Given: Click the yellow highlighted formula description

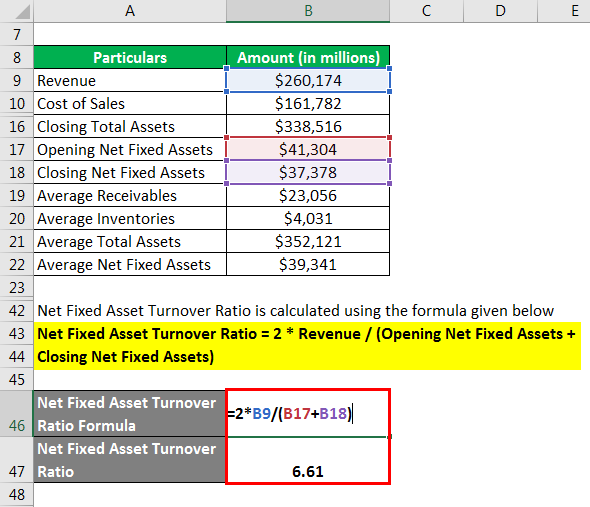Looking at the screenshot, I should tap(307, 346).
